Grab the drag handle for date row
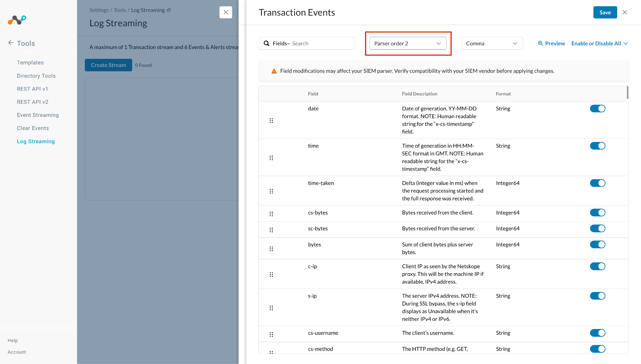 tap(271, 120)
